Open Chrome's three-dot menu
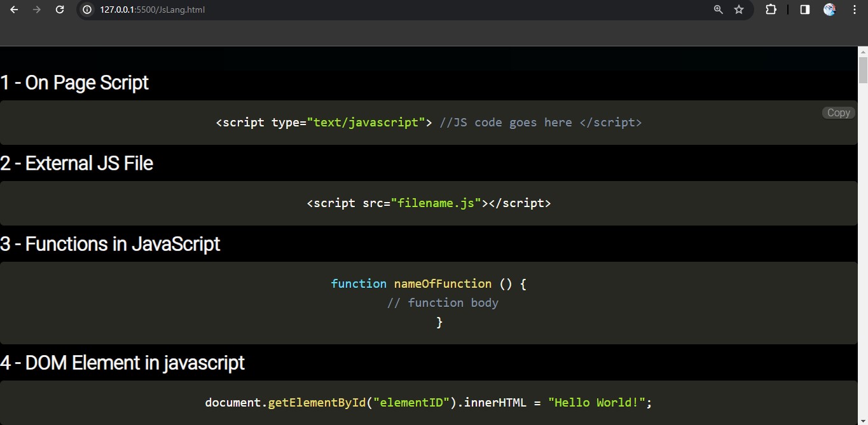This screenshot has width=868, height=425. pos(853,10)
